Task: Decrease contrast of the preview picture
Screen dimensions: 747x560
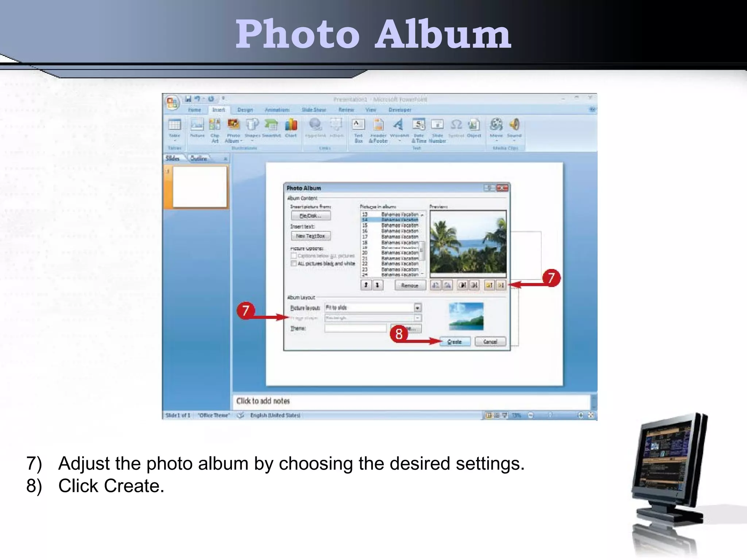Action: [x=474, y=285]
